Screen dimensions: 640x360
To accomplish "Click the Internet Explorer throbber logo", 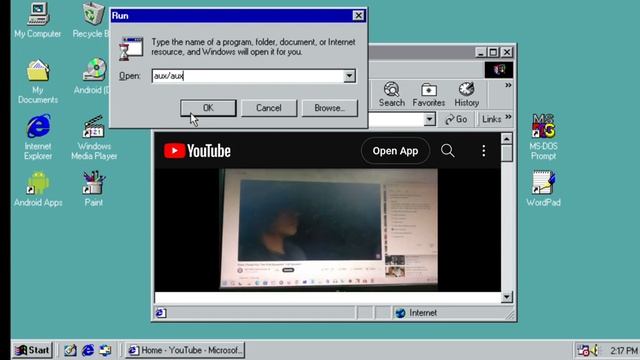I will coord(499,70).
